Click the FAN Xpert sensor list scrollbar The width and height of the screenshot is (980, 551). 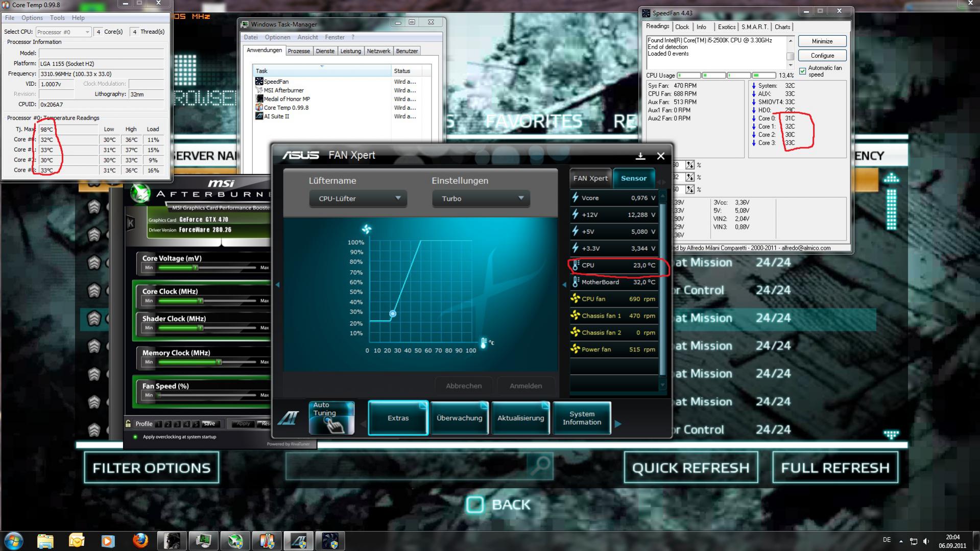(663, 291)
